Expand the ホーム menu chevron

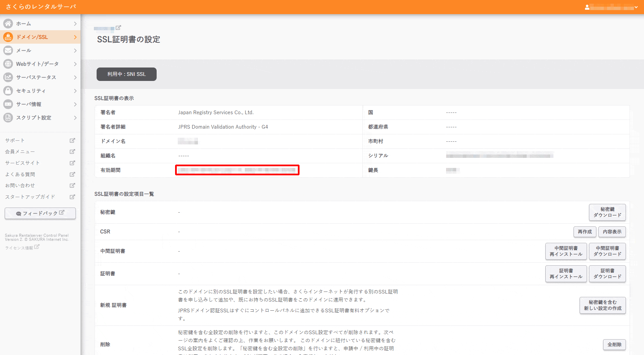coord(75,24)
